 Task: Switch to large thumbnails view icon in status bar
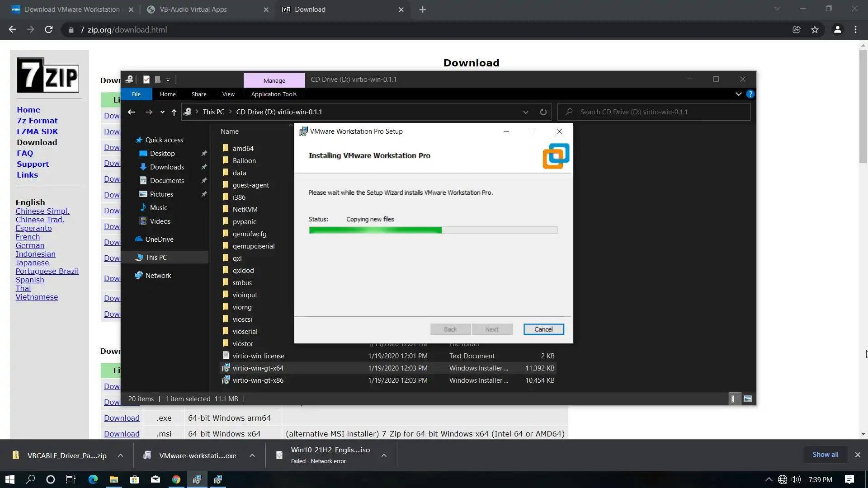(748, 399)
